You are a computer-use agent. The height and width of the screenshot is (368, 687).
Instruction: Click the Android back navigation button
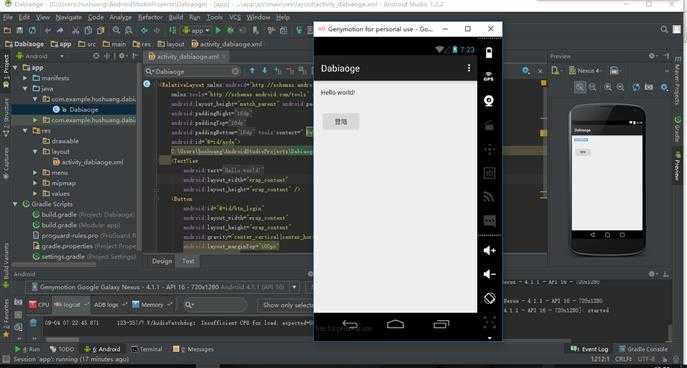pyautogui.click(x=350, y=324)
